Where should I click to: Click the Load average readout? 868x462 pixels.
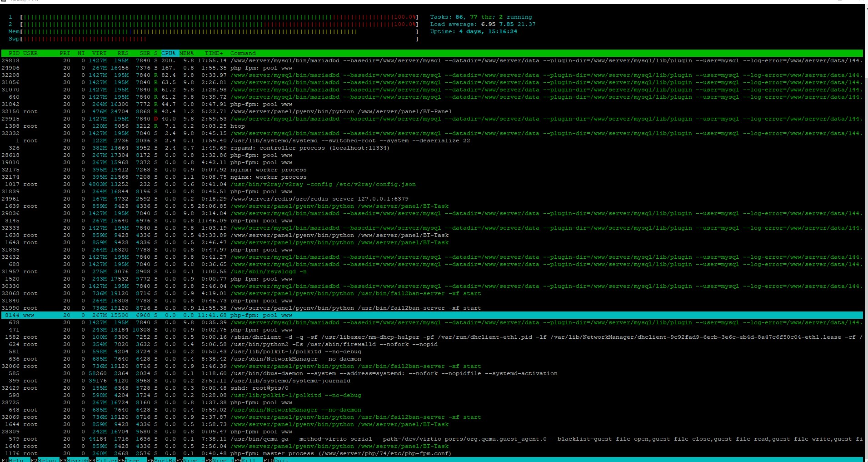[483, 24]
